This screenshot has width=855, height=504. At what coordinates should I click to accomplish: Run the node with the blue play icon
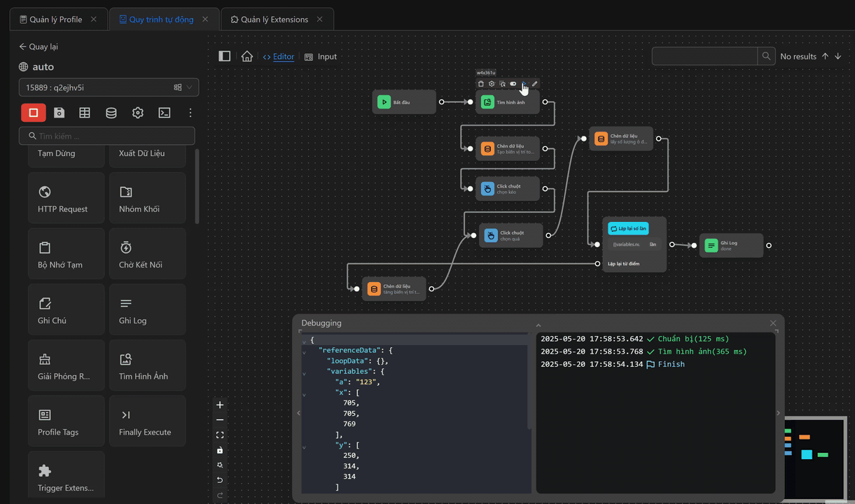pyautogui.click(x=524, y=84)
